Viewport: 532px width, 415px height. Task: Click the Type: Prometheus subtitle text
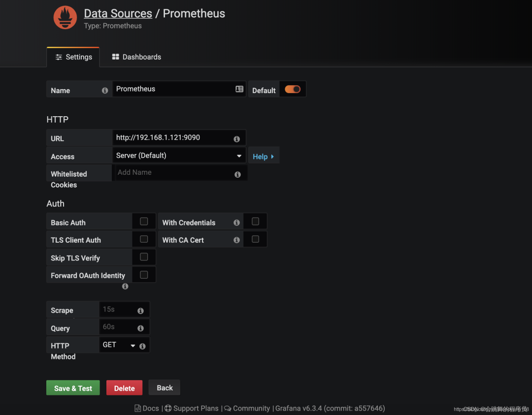click(x=113, y=26)
